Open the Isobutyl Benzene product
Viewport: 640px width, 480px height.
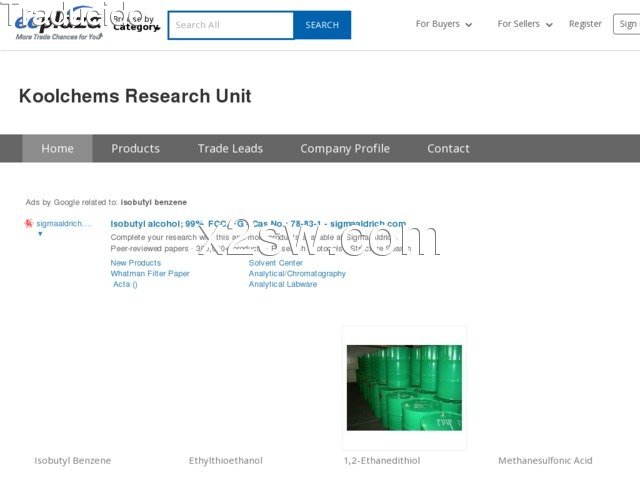(x=73, y=461)
